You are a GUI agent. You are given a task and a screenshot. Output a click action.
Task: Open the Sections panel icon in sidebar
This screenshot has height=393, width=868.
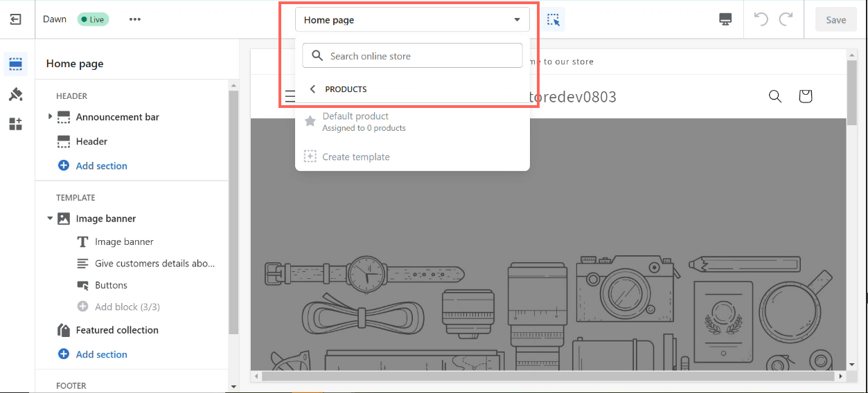click(15, 64)
